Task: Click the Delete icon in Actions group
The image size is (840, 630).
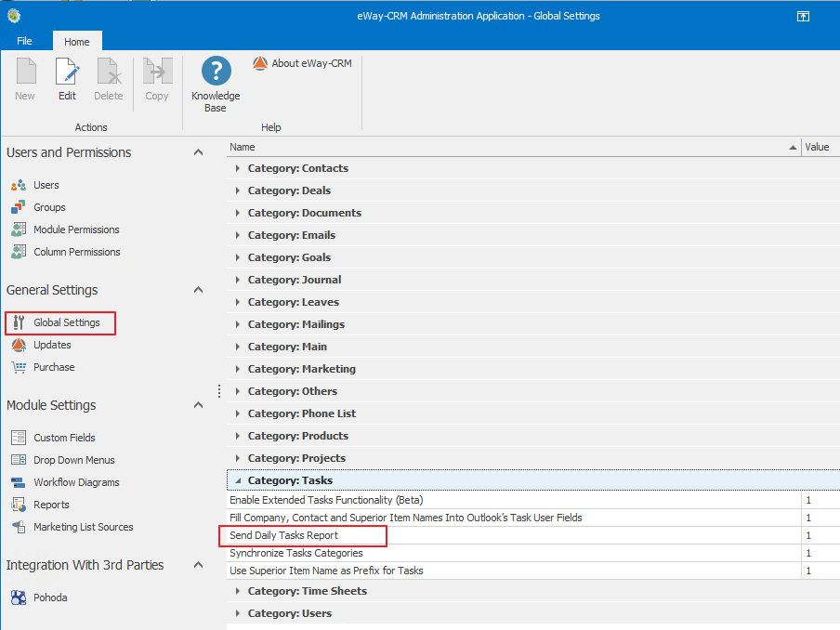Action: (x=109, y=72)
